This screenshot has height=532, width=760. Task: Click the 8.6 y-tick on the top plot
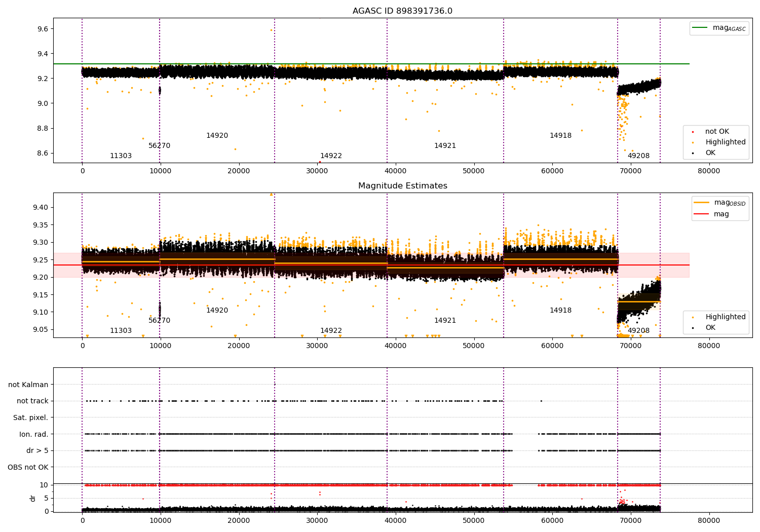(42, 154)
